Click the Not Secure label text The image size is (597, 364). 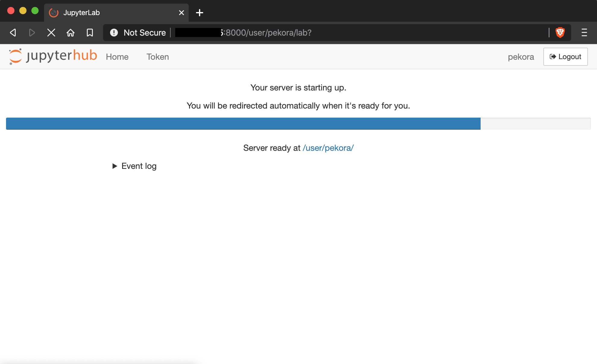[145, 33]
